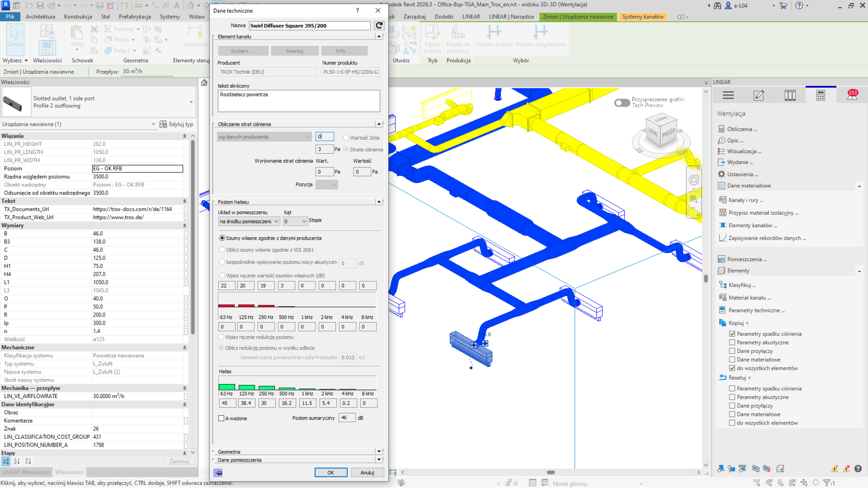This screenshot has width=868, height=488.
Task: Open the LINEAR hamburger menu icon
Action: tap(728, 96)
